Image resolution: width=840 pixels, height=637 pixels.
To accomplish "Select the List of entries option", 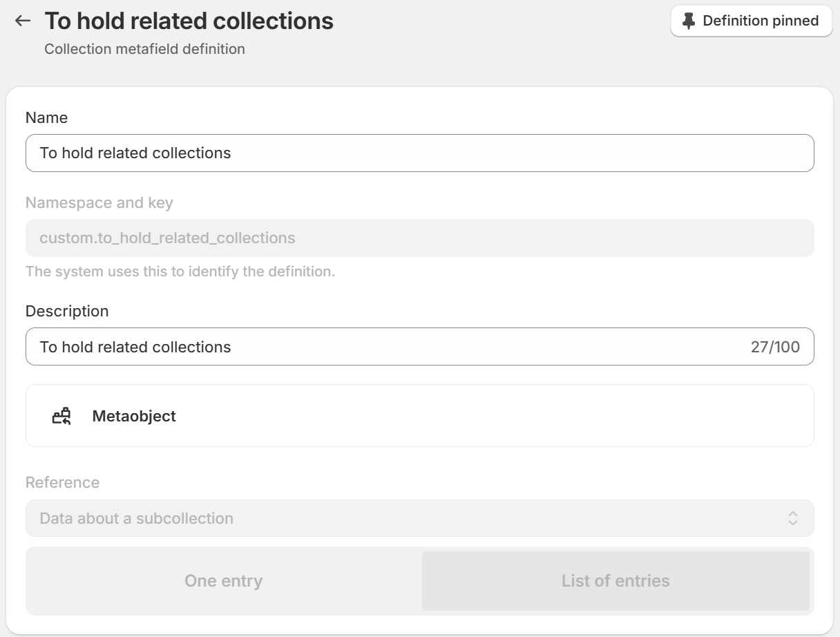I will [615, 581].
